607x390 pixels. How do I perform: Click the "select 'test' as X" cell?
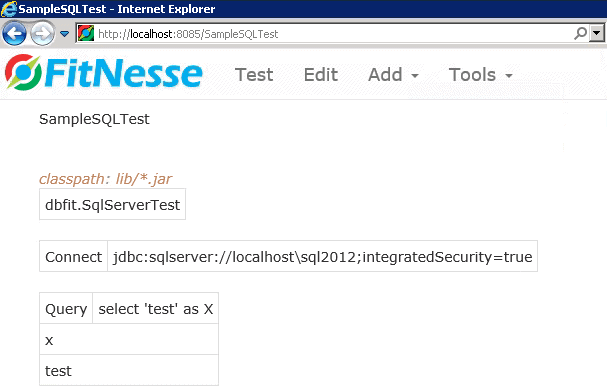point(156,308)
